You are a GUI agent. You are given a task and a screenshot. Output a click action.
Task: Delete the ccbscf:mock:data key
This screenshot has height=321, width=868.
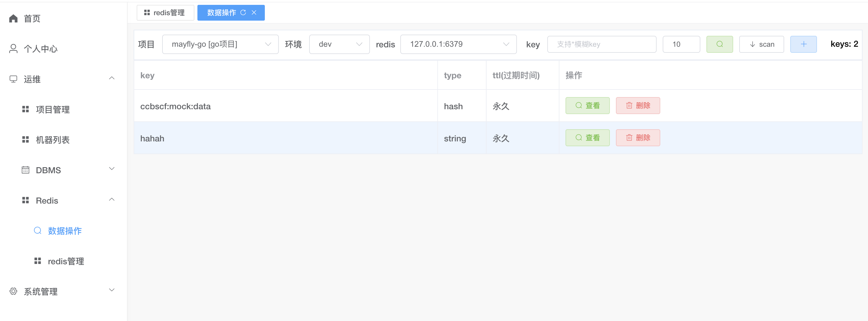(x=638, y=106)
